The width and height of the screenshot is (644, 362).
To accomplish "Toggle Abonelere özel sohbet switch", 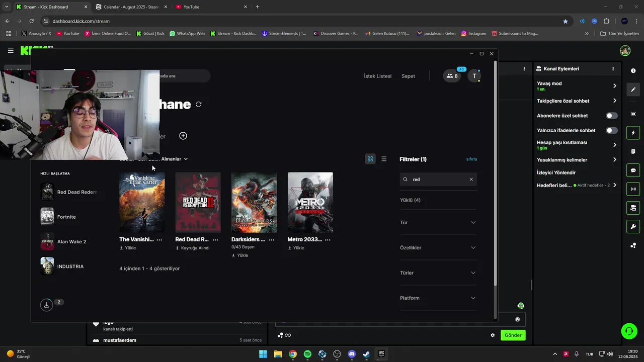I will [x=611, y=116].
